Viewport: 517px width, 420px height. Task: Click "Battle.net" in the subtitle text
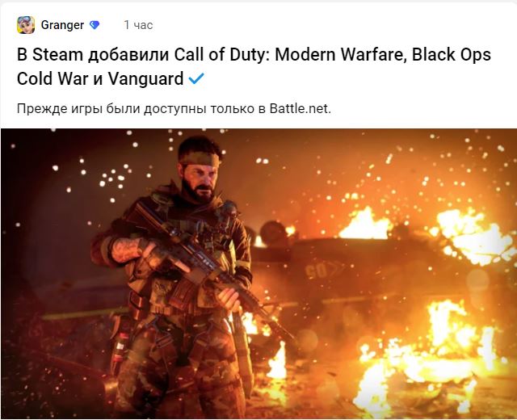(300, 108)
